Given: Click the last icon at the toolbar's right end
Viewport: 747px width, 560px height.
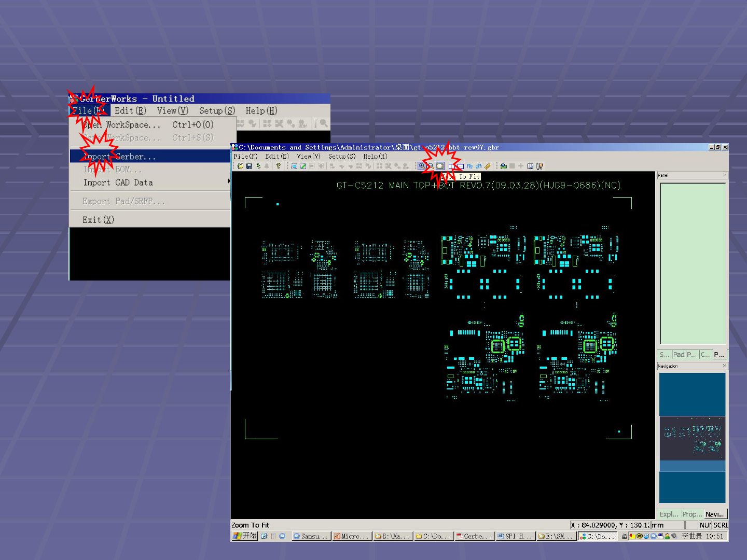Looking at the screenshot, I should tap(539, 166).
